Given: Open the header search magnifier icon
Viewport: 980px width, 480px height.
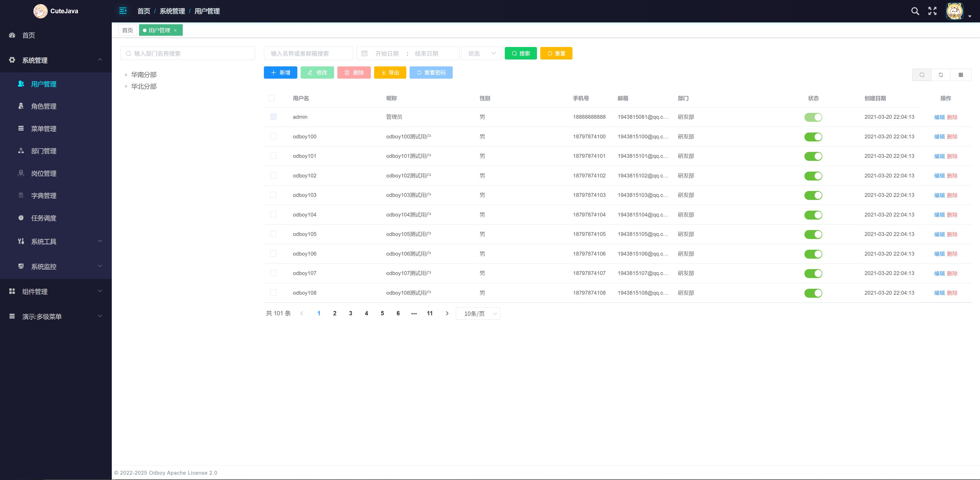Looking at the screenshot, I should [x=915, y=11].
